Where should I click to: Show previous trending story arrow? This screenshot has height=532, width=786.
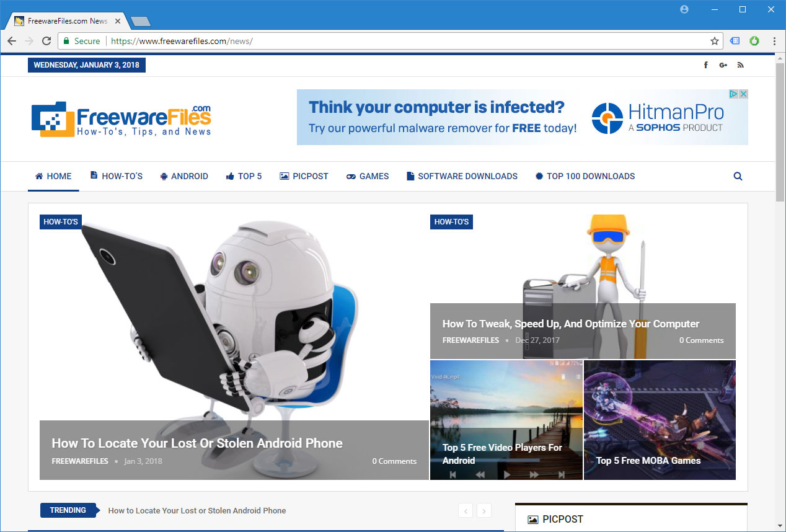(x=466, y=511)
